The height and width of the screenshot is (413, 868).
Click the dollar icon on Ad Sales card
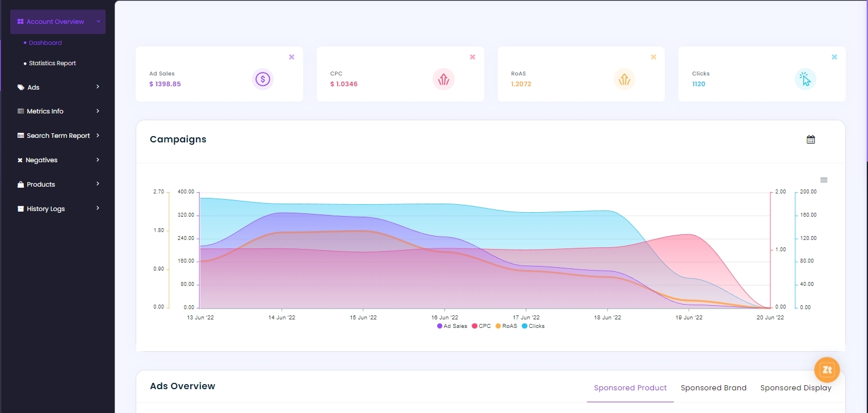click(x=262, y=79)
